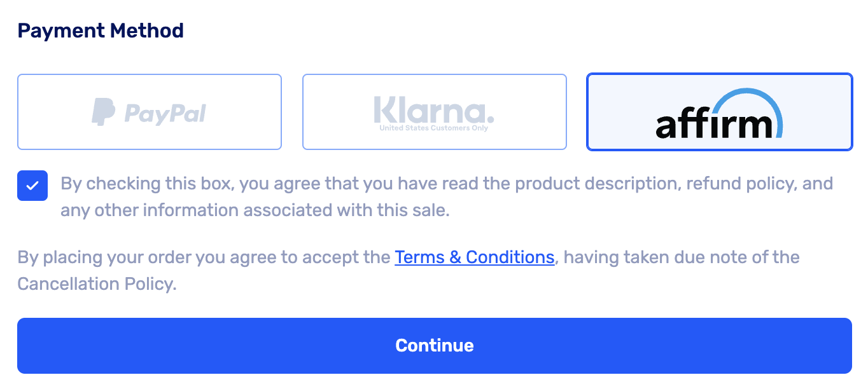This screenshot has height=389, width=868.
Task: Click the PayPal wordmark text
Action: (165, 114)
